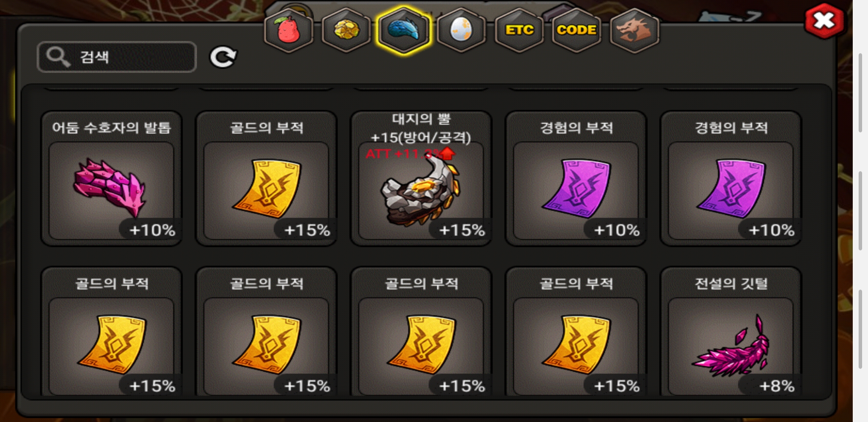Image resolution: width=868 pixels, height=422 pixels.
Task: Select the 골드의 부적 below the claw item
Action: coord(111,332)
